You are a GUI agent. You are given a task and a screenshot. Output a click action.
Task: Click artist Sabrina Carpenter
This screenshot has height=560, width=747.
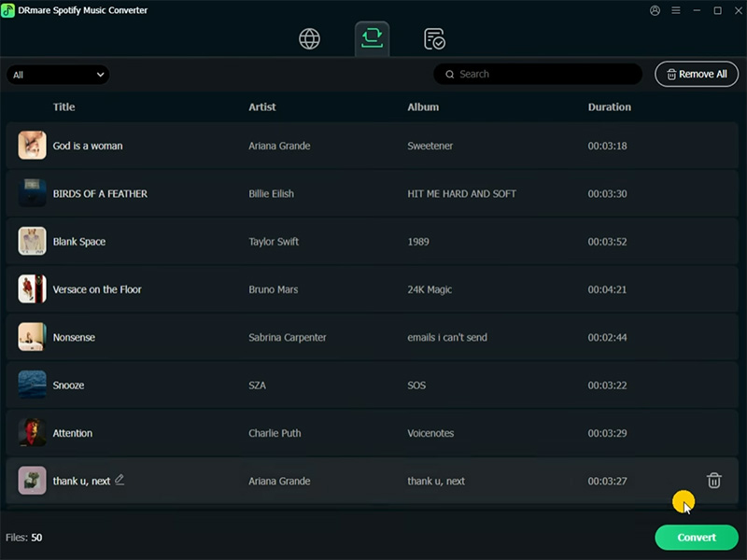[x=288, y=338]
